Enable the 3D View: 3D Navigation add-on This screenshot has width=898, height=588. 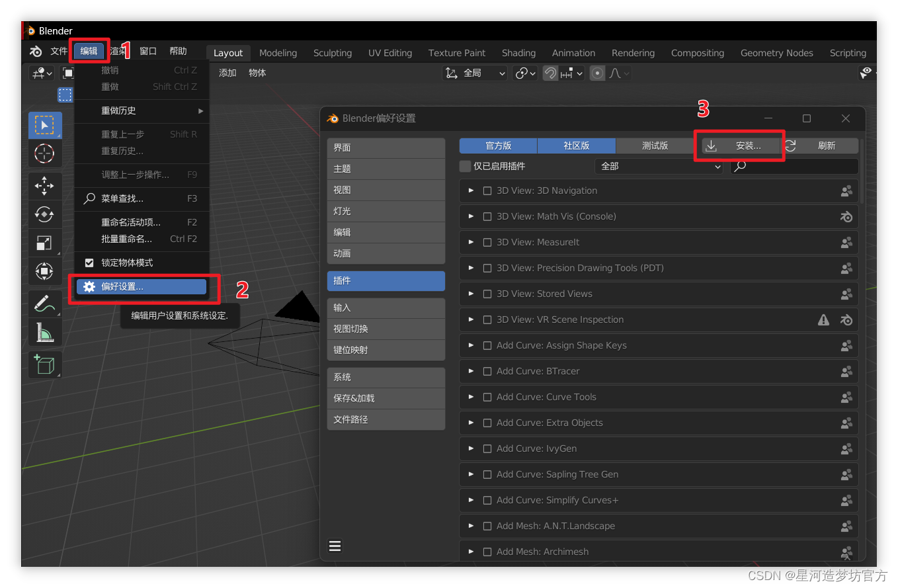coord(487,190)
